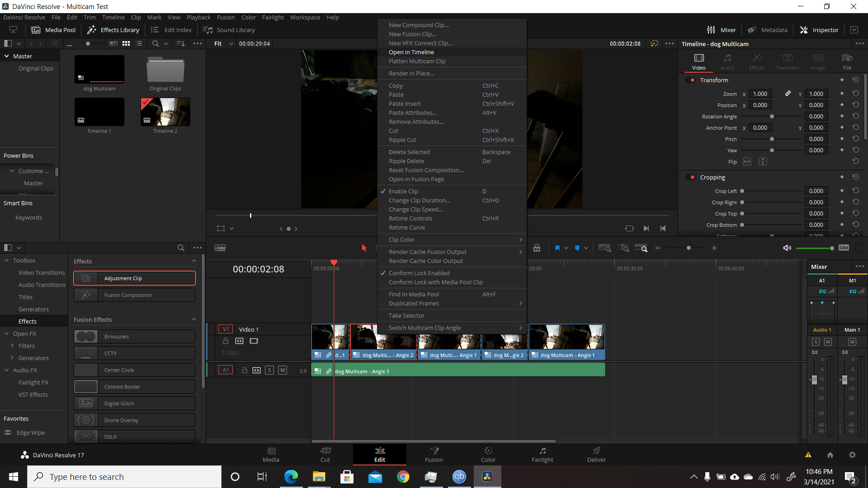
Task: Jump to first frame icon under viewer
Action: (663, 228)
